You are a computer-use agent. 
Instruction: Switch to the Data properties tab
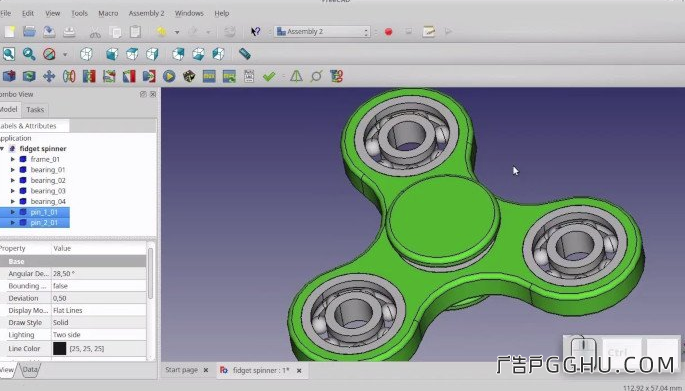pyautogui.click(x=30, y=370)
